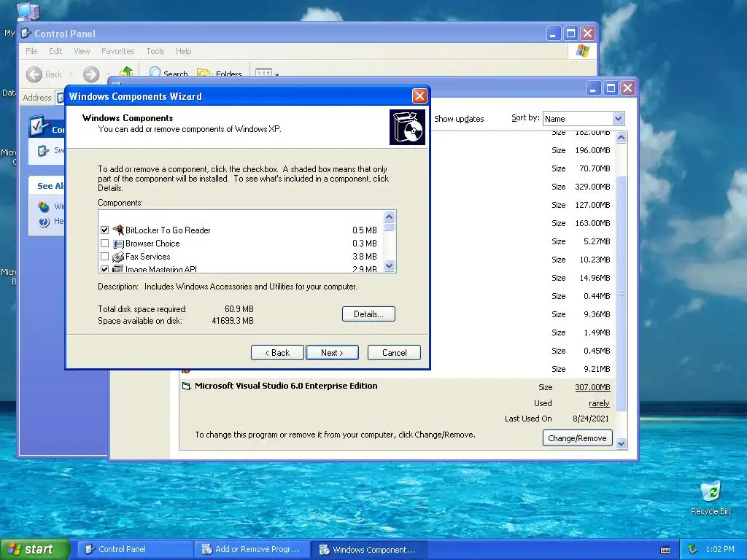747x560 pixels.
Task: Enable the Browser Choice component checkbox
Action: click(105, 244)
